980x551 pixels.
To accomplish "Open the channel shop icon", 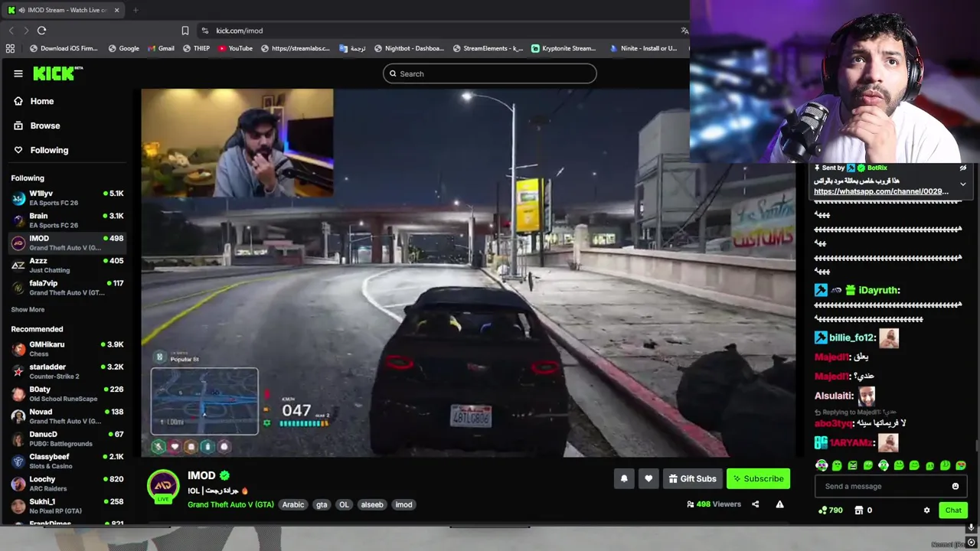I will (x=859, y=510).
